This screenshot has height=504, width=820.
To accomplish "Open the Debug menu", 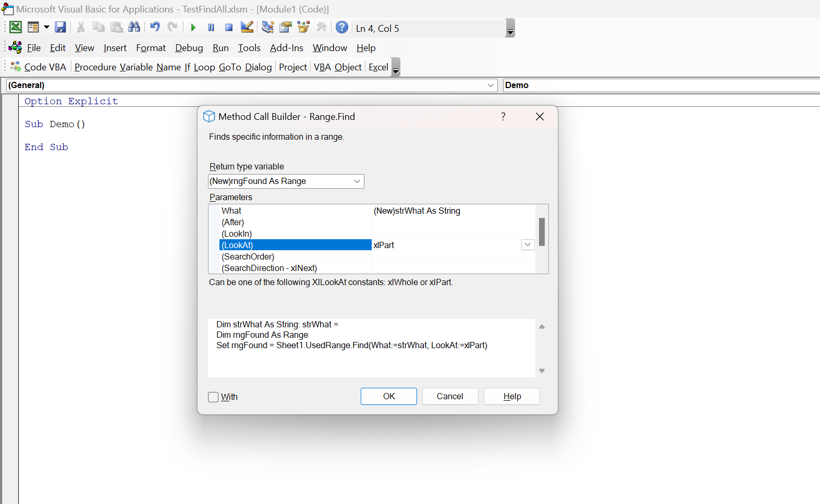I will pyautogui.click(x=189, y=48).
